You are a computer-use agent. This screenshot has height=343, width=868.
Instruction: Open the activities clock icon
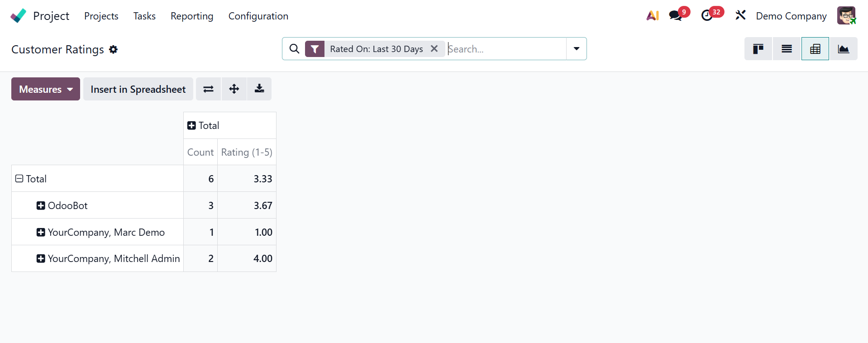pyautogui.click(x=707, y=16)
